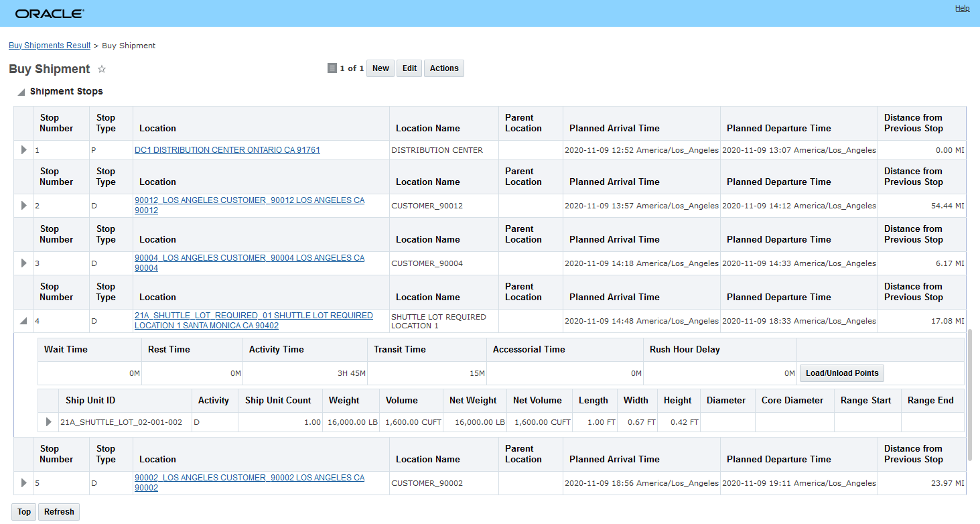Collapse the Shipment Stops section
980x524 pixels.
pyautogui.click(x=21, y=92)
